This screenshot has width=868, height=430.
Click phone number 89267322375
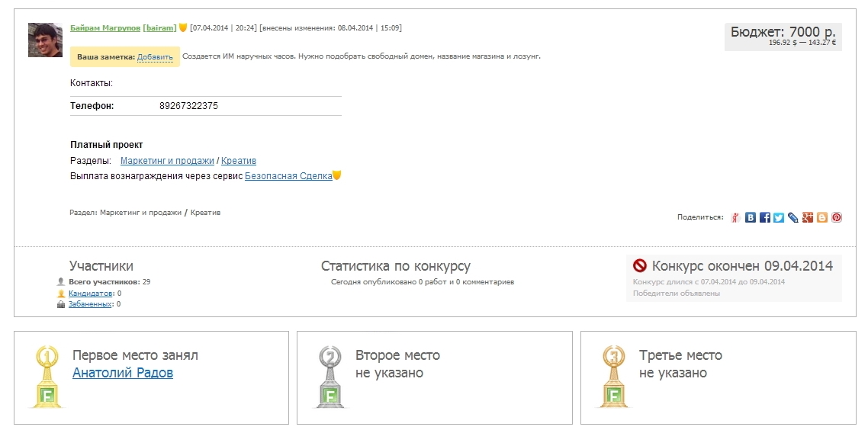(x=188, y=106)
